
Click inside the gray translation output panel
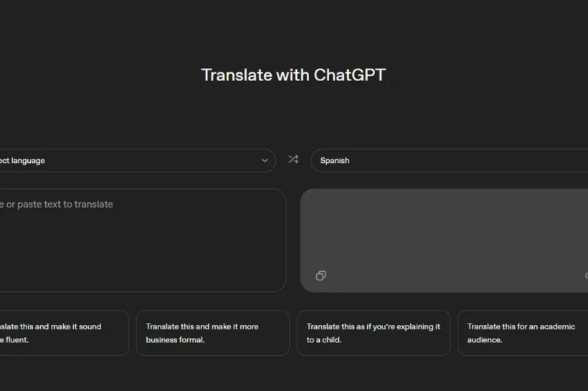point(445,237)
